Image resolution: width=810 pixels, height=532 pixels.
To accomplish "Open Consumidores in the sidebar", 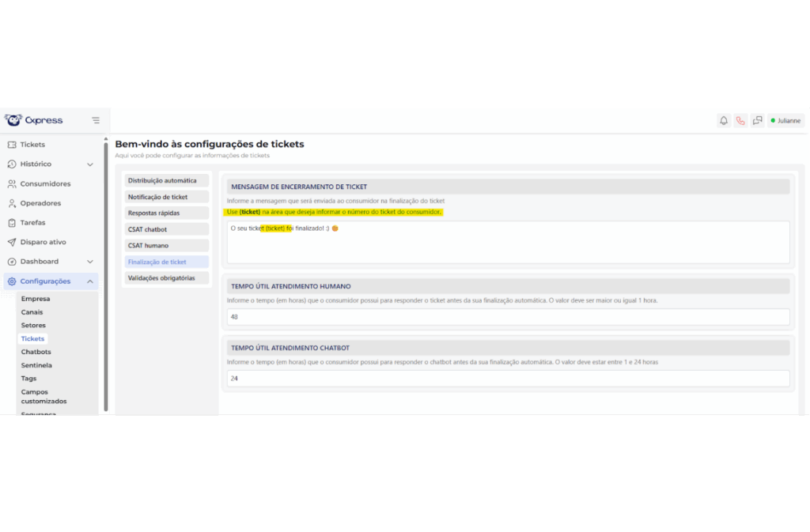I will click(45, 183).
